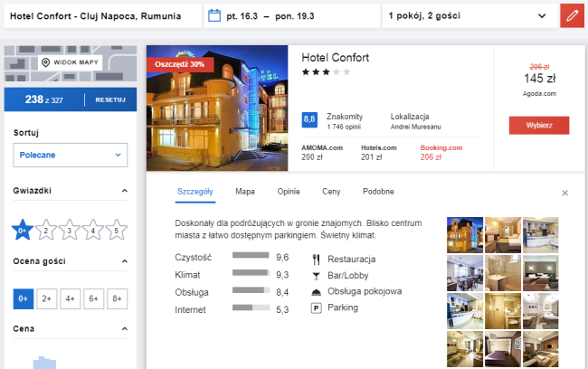Expand the rooms and guests dropdown
The image size is (588, 369).
pyautogui.click(x=467, y=15)
